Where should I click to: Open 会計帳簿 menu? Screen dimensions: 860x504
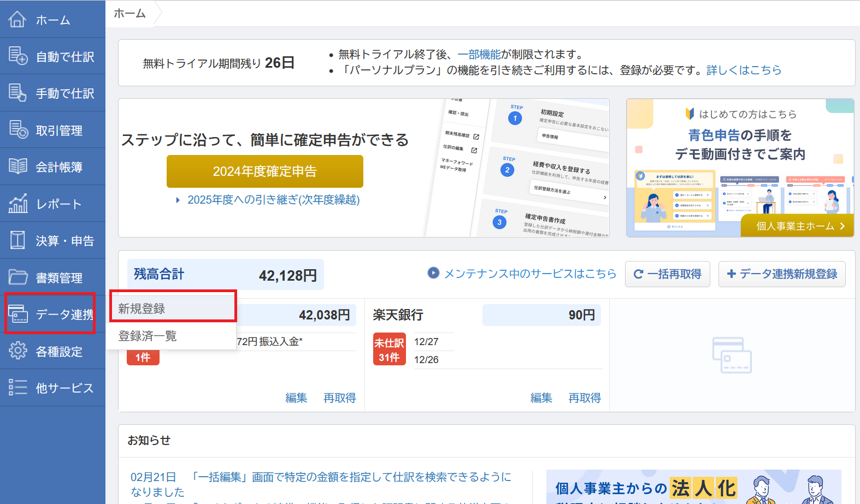52,167
